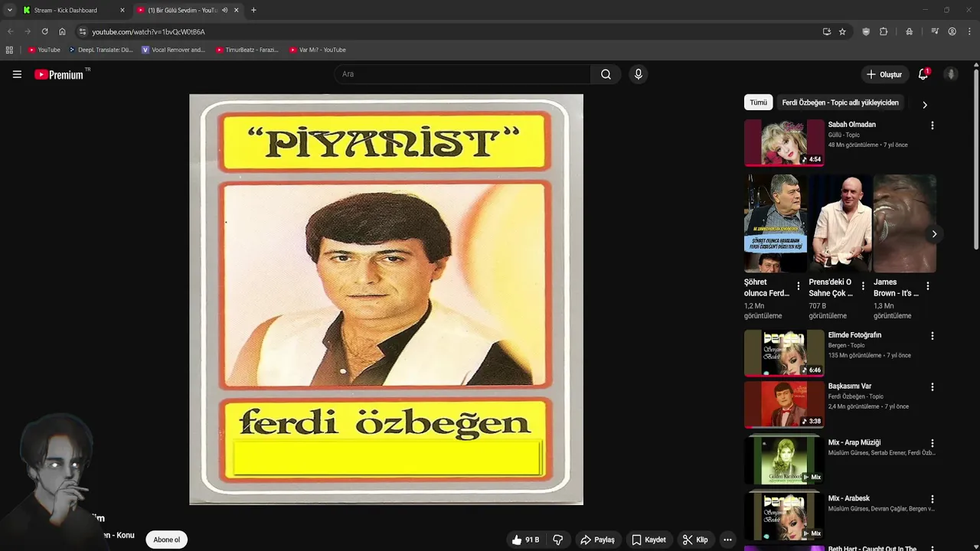Bookmark this page with star icon

[842, 31]
